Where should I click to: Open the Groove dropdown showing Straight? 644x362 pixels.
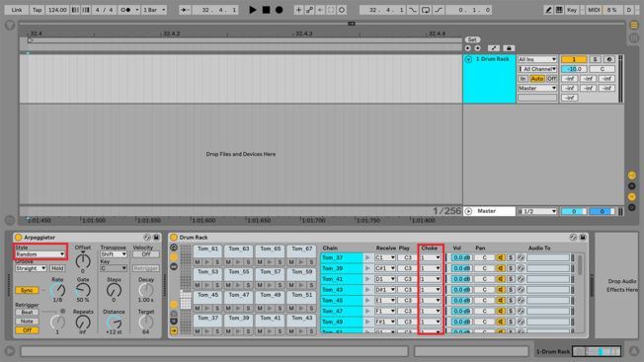(x=31, y=268)
